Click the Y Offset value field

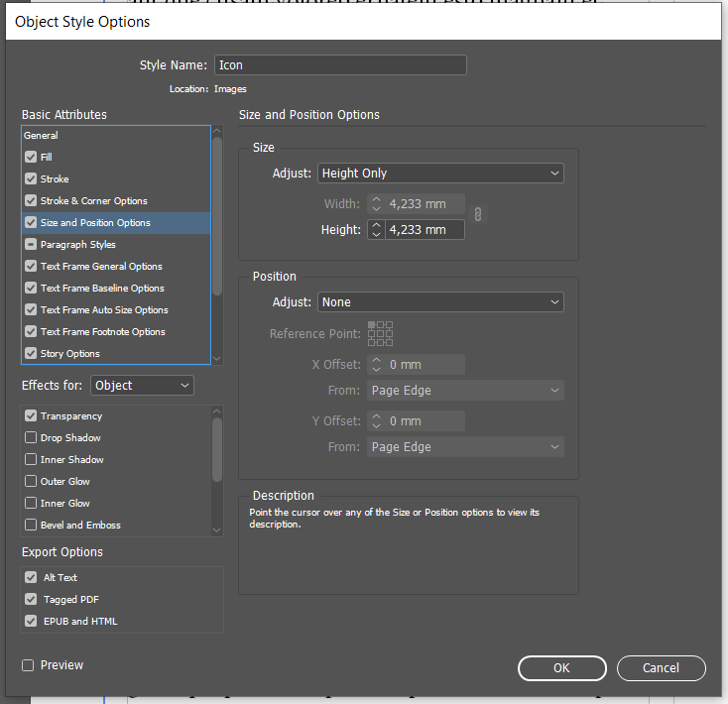point(425,421)
